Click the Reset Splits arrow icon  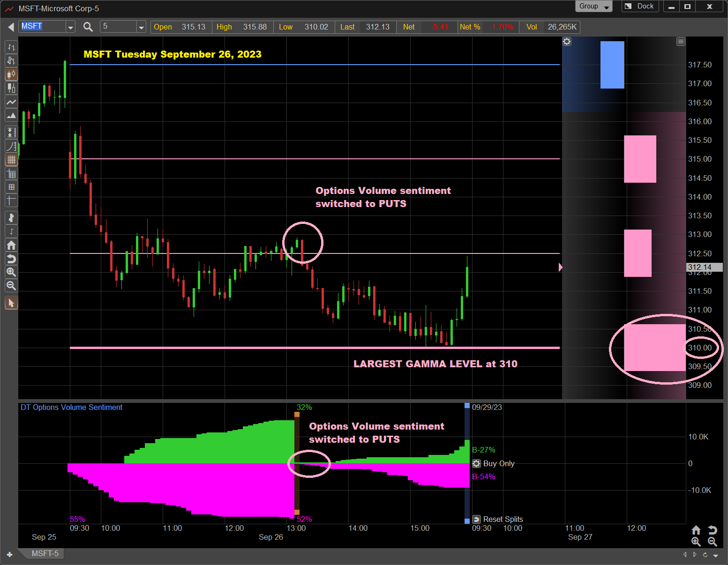[x=476, y=519]
